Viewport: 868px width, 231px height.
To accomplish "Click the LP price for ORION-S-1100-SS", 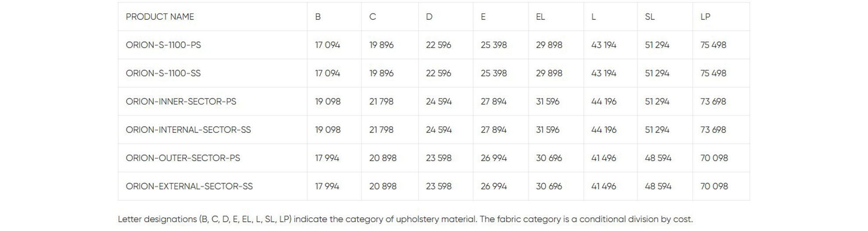I will point(713,73).
